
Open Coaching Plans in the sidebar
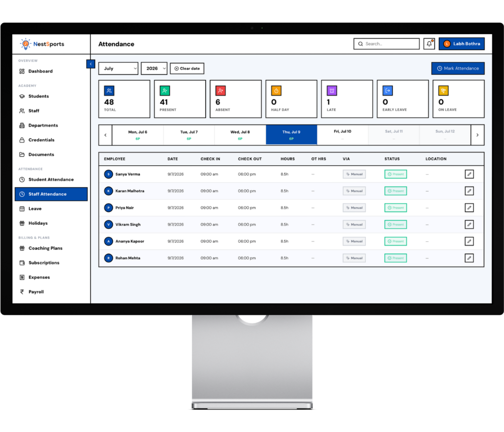coord(51,248)
